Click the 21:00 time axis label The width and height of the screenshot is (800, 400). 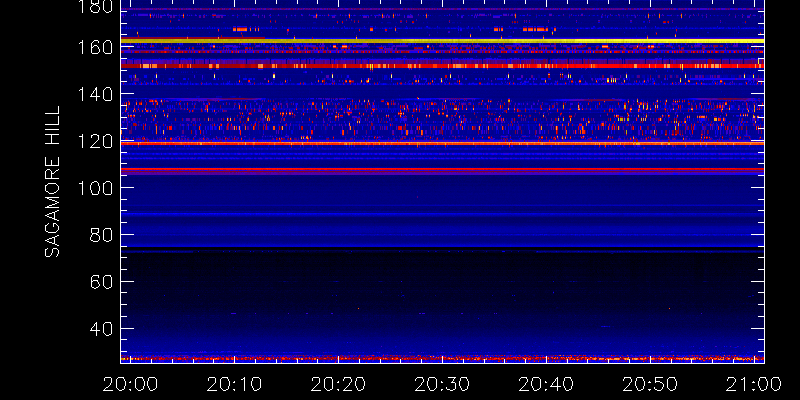pos(754,384)
